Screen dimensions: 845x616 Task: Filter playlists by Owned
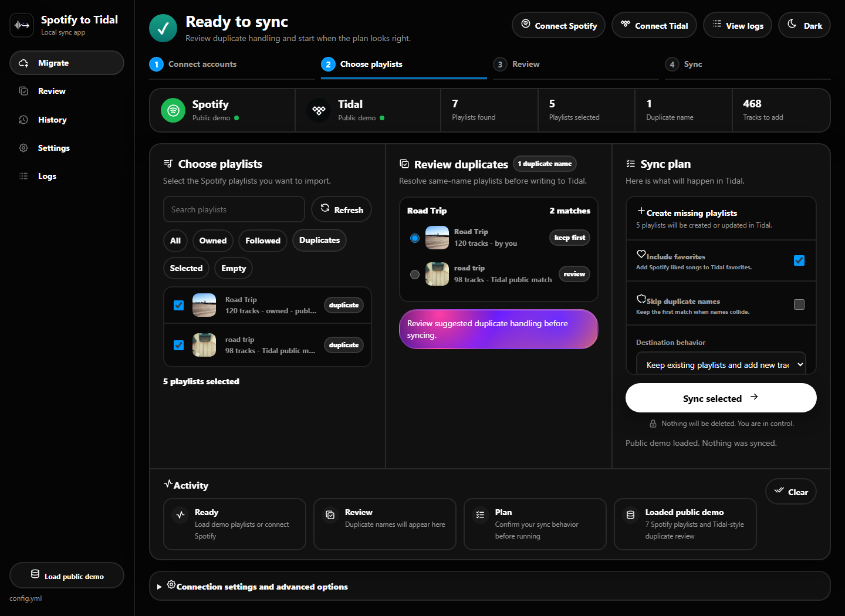point(213,241)
